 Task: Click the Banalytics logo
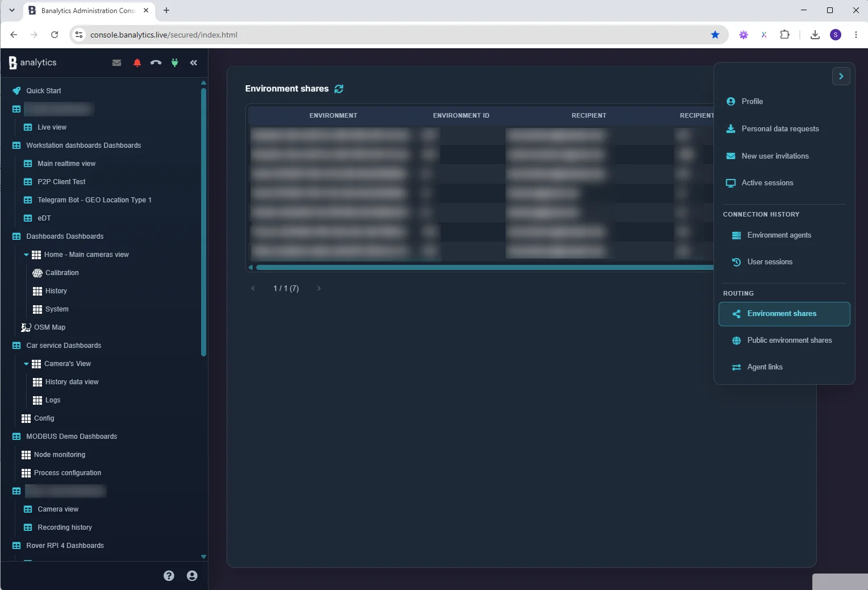pyautogui.click(x=33, y=63)
